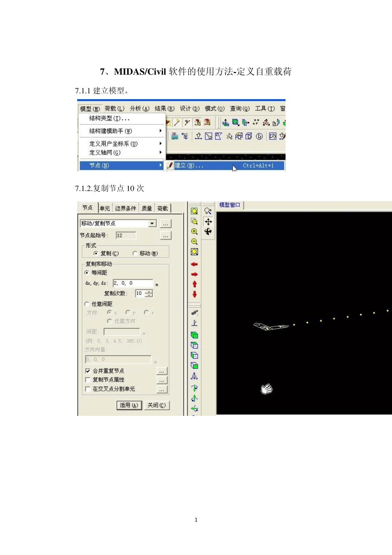Switch to the 边界条件 tab
This screenshot has width=392, height=555.
[125, 209]
